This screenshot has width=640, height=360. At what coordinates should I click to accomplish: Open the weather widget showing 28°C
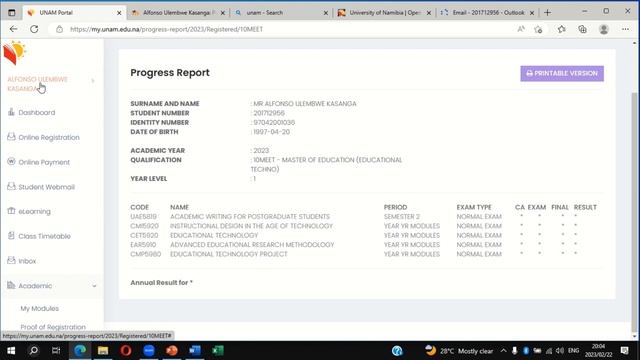[x=459, y=351]
